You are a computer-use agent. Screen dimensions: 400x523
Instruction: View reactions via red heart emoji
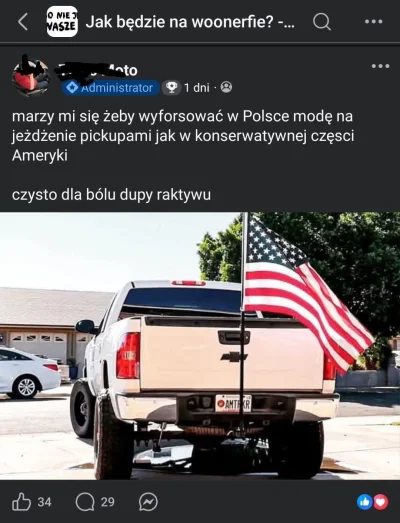(x=381, y=502)
